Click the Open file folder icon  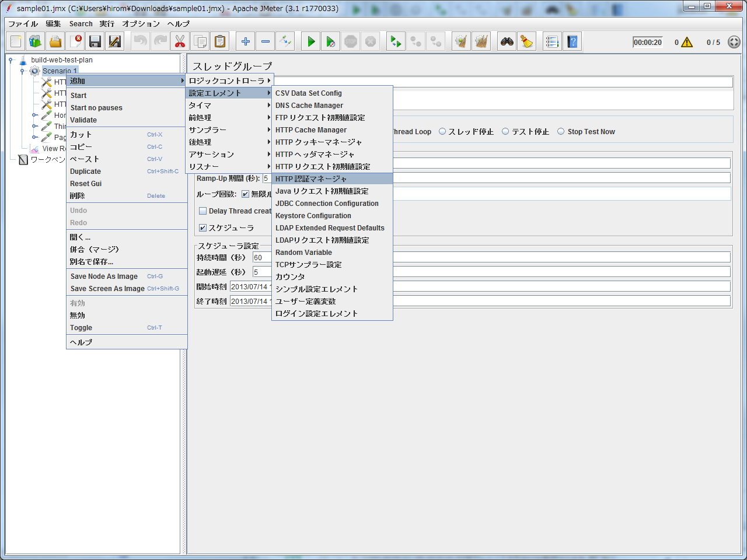coord(55,41)
